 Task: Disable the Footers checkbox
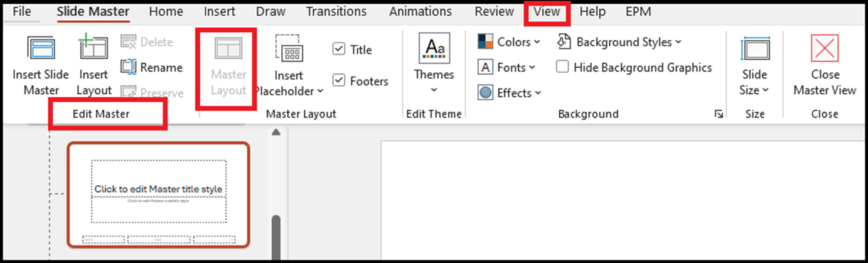tap(339, 80)
